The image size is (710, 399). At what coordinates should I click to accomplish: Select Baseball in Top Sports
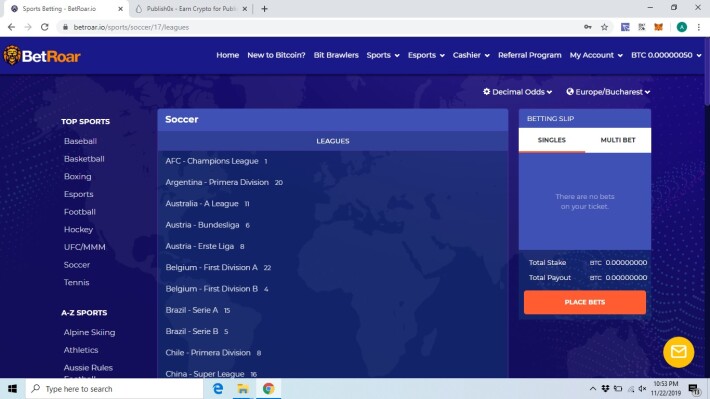[80, 141]
